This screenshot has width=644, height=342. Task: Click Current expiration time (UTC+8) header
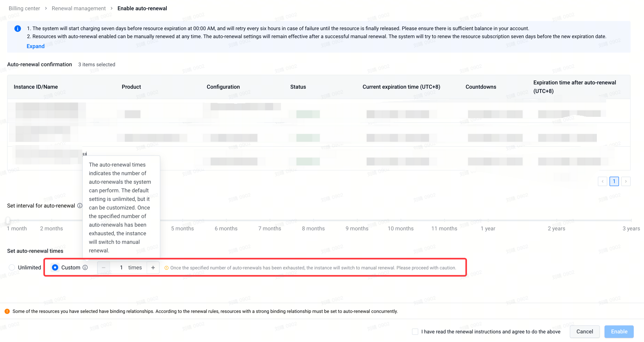click(401, 87)
